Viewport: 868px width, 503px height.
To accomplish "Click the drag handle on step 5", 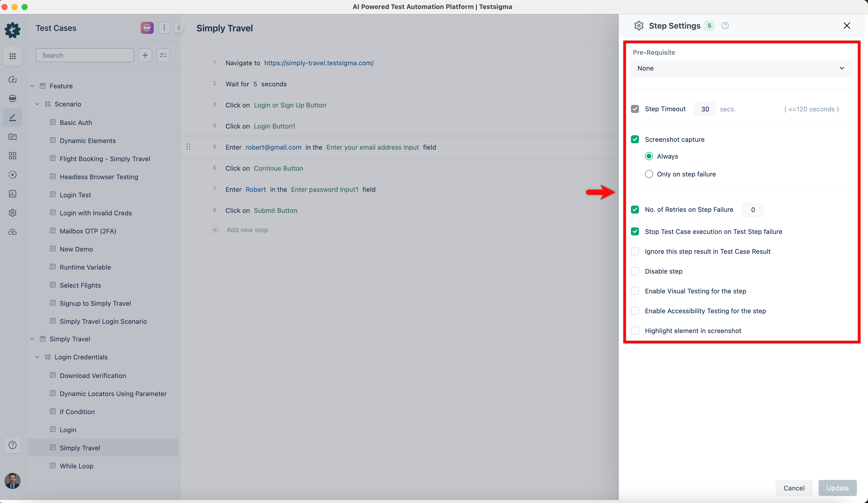I will [x=188, y=147].
